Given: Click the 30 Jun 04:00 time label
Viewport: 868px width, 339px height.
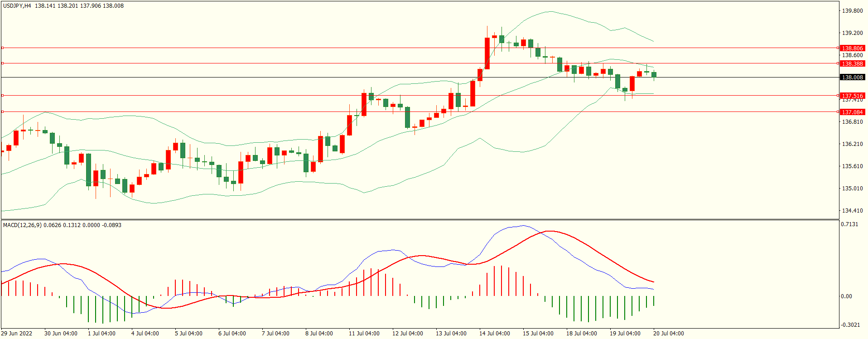Looking at the screenshot, I should [61, 334].
